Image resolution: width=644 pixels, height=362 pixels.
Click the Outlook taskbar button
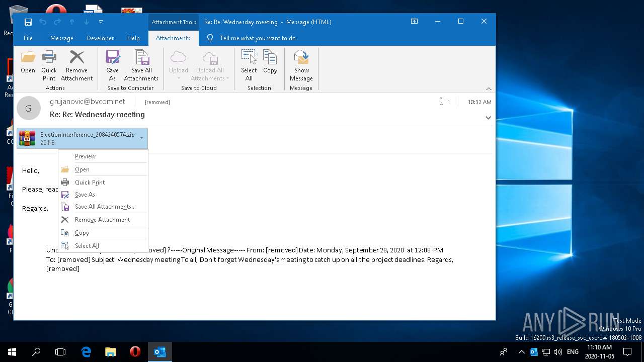pyautogui.click(x=160, y=352)
